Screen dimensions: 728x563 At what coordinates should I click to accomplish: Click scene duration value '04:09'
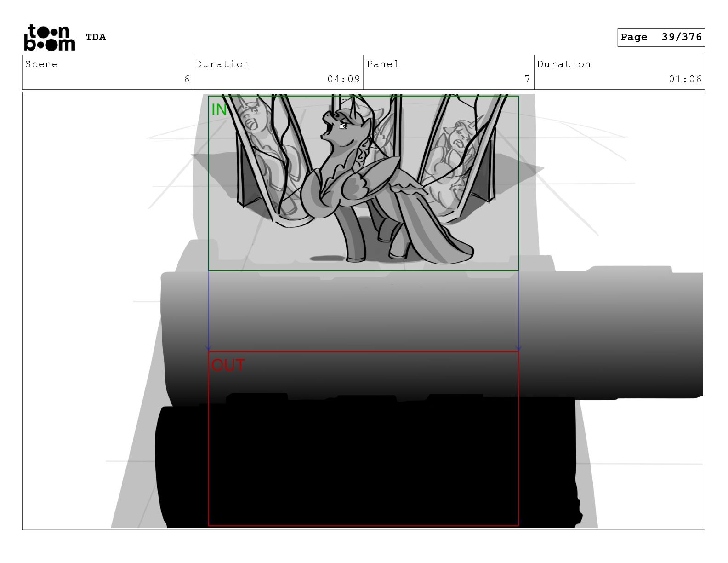pos(344,79)
